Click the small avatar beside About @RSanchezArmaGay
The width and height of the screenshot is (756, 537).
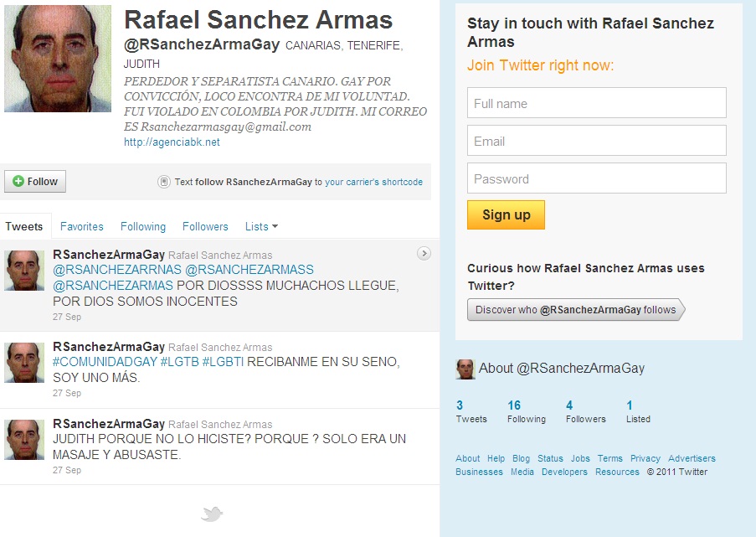(465, 369)
